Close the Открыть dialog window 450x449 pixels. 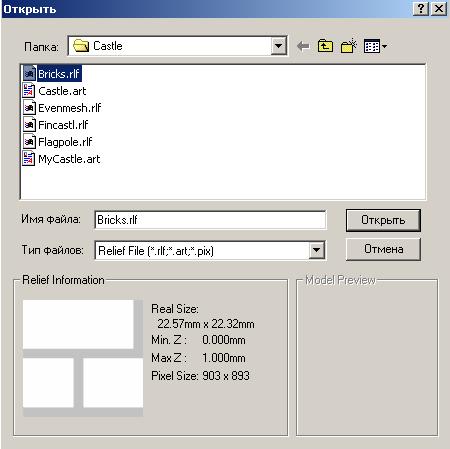coord(439,8)
